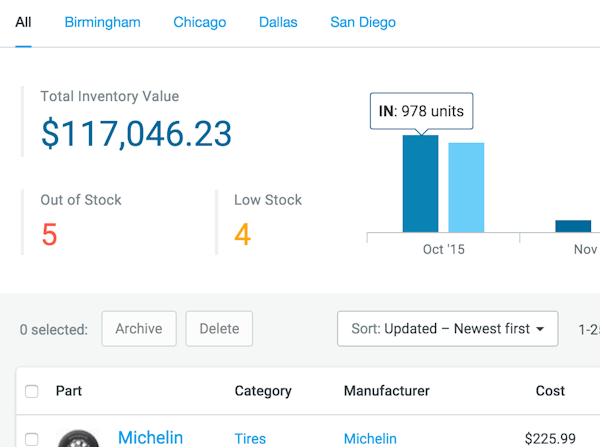Expand the Sort: Updated – Newest first dropdown
Image resolution: width=600 pixels, height=447 pixels.
pos(447,328)
